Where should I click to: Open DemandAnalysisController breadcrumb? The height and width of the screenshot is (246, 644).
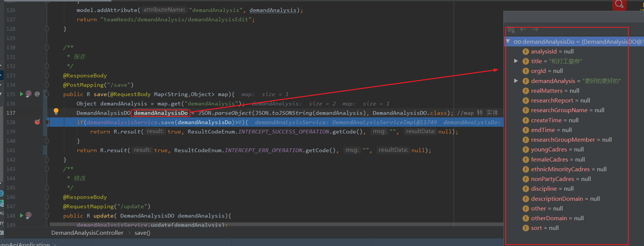[x=87, y=233]
